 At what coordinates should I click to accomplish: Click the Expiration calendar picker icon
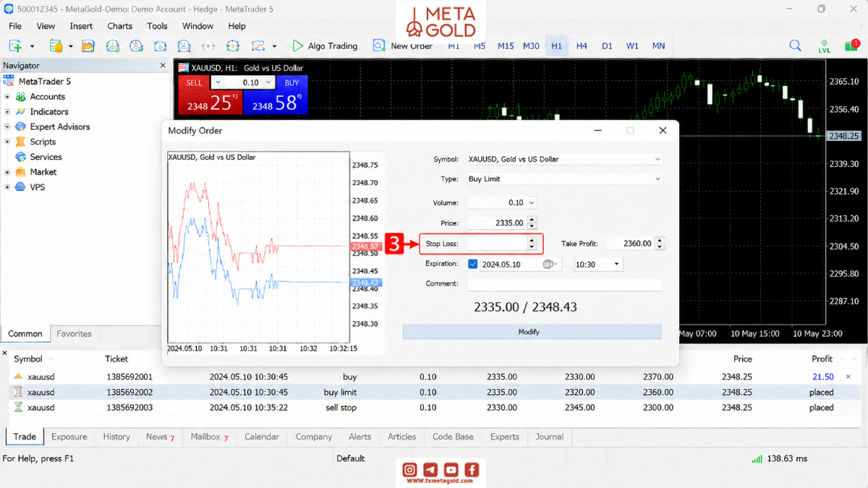tap(549, 265)
